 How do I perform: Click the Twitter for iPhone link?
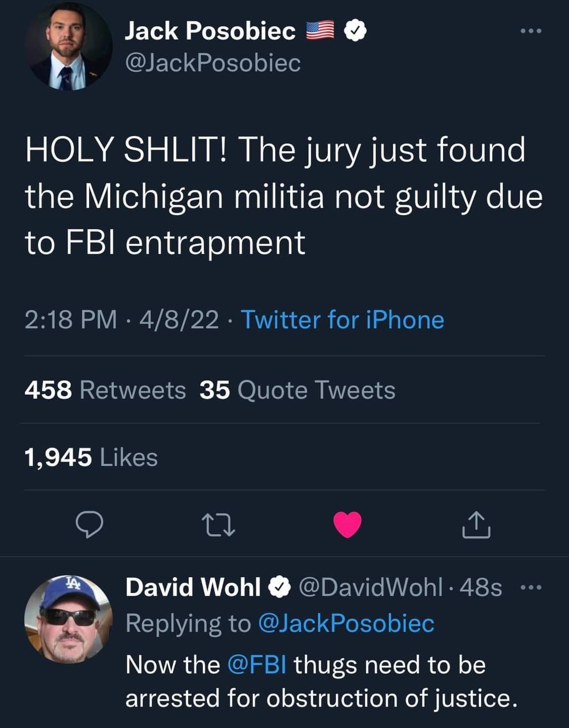(342, 319)
